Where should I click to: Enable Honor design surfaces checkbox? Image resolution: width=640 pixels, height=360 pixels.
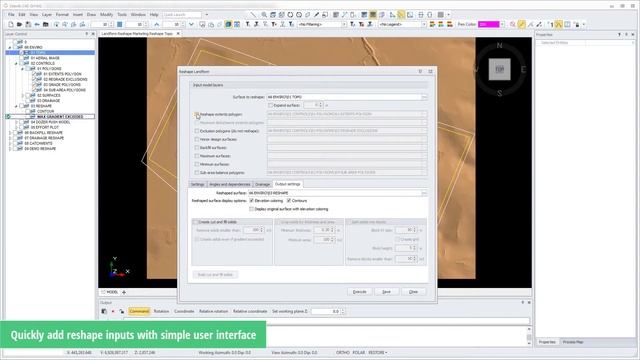(197, 139)
